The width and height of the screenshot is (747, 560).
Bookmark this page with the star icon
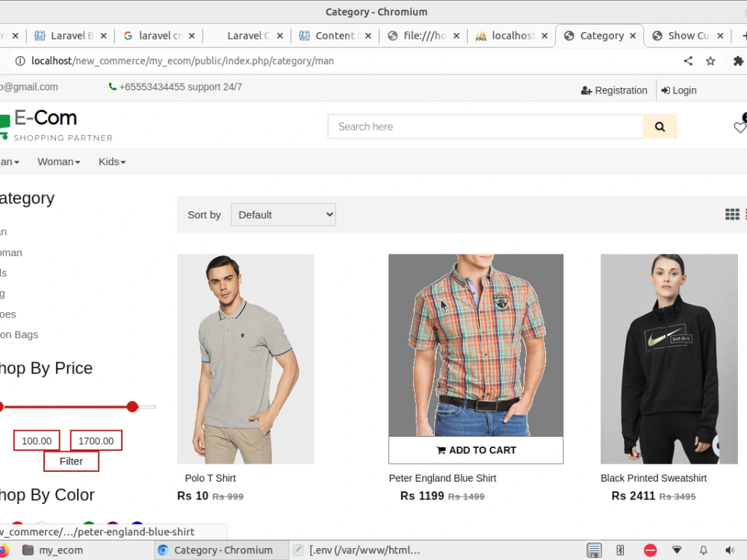710,61
